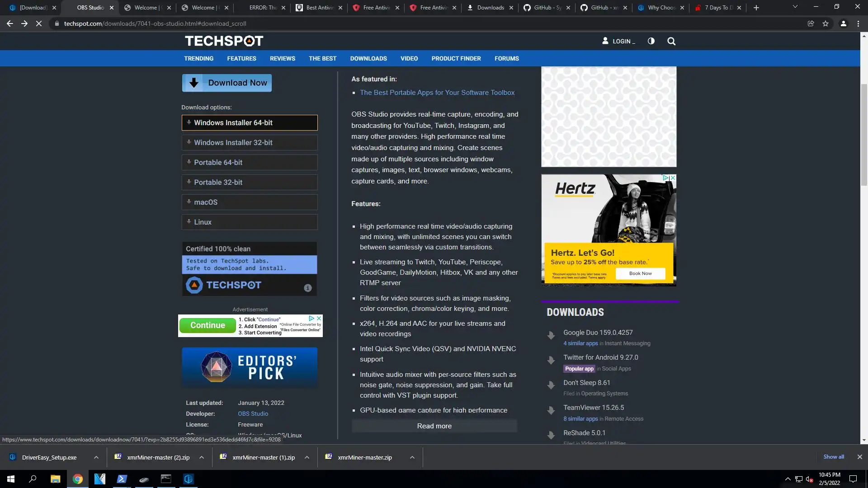
Task: Click the Download Now button
Action: 227,83
